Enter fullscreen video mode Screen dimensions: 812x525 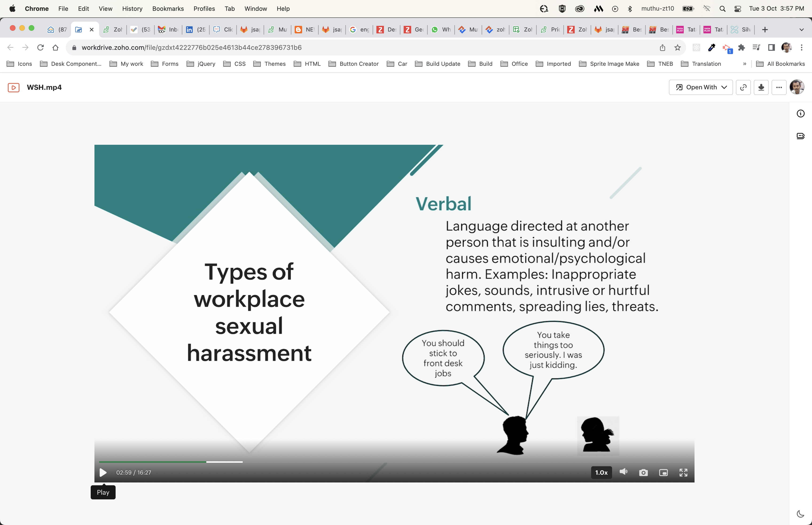683,473
